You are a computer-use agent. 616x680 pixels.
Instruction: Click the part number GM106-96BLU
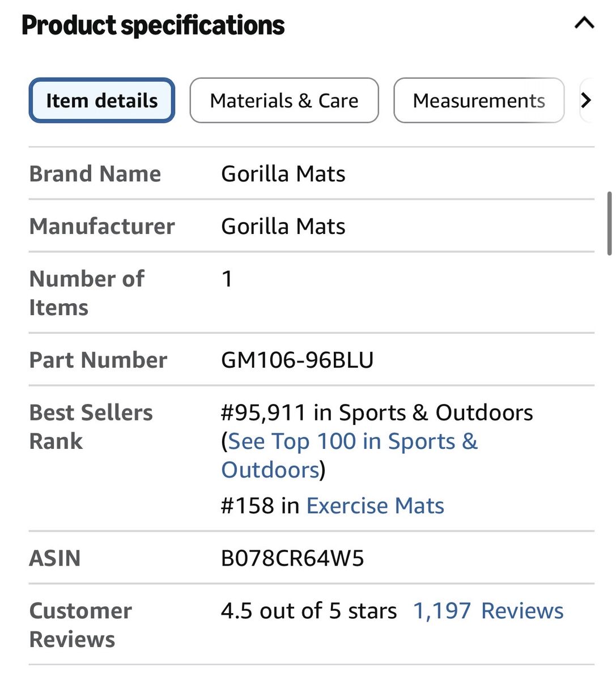click(298, 360)
